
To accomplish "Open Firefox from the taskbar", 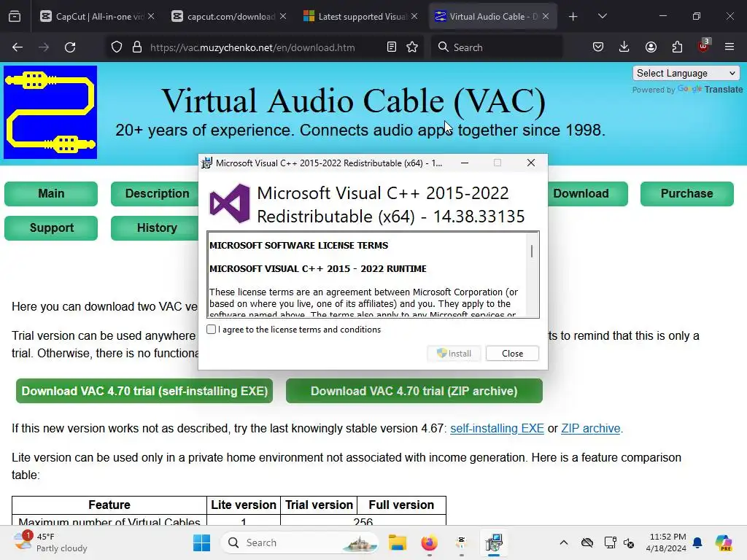I will [x=429, y=542].
